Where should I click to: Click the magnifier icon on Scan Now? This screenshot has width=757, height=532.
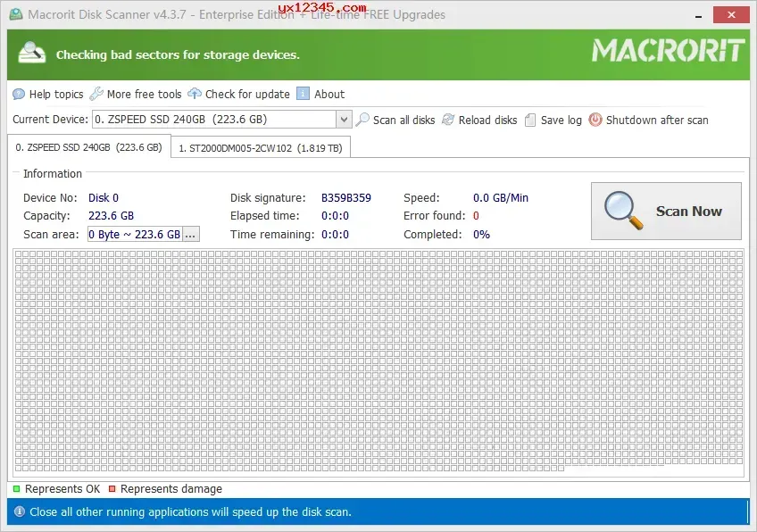point(623,211)
